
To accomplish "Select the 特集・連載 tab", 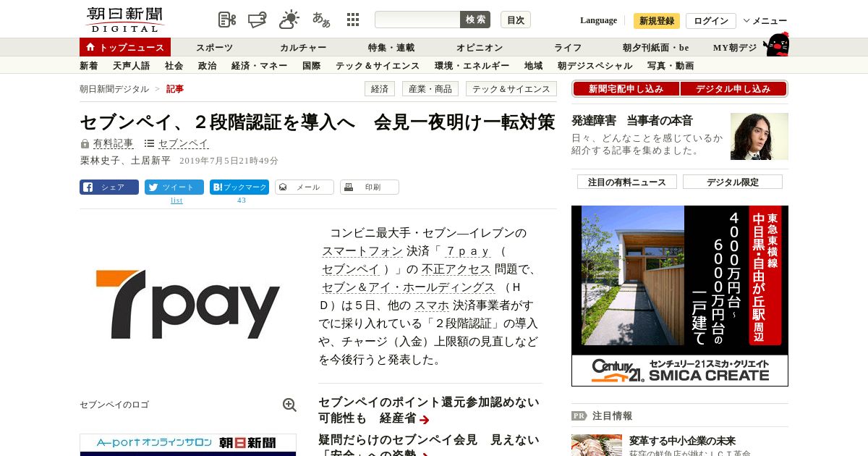I will tap(391, 47).
